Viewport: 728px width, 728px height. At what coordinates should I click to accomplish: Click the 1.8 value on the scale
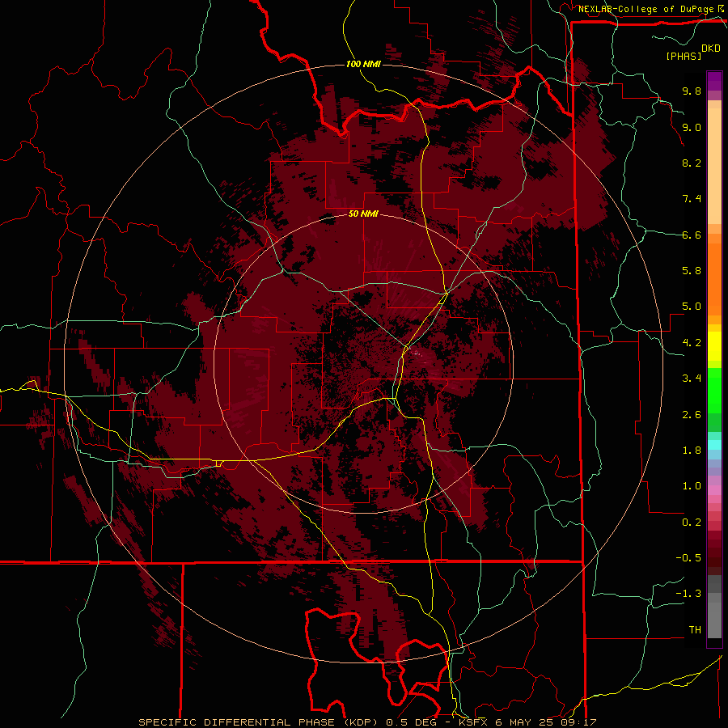(x=692, y=451)
